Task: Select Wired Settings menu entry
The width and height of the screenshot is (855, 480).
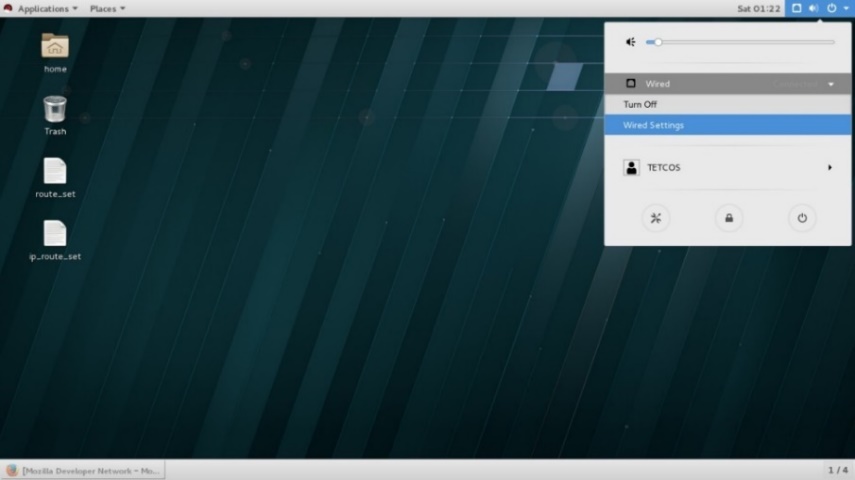Action: pyautogui.click(x=653, y=125)
